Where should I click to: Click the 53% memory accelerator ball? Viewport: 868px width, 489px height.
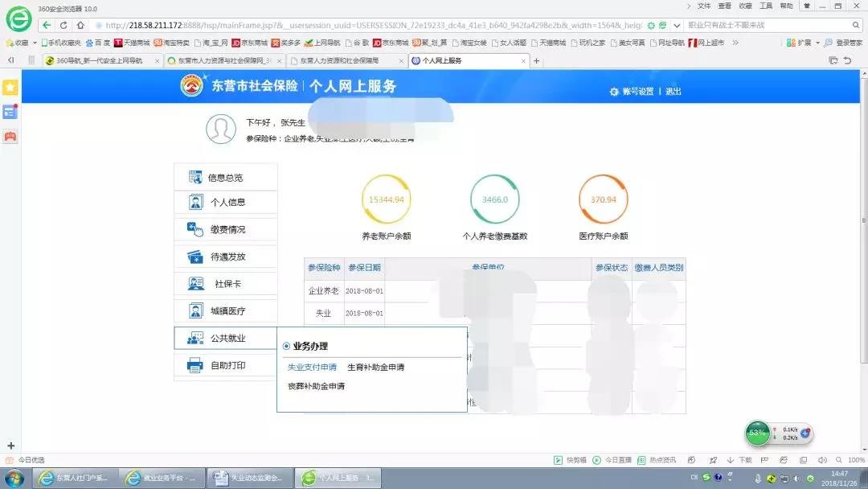click(757, 433)
